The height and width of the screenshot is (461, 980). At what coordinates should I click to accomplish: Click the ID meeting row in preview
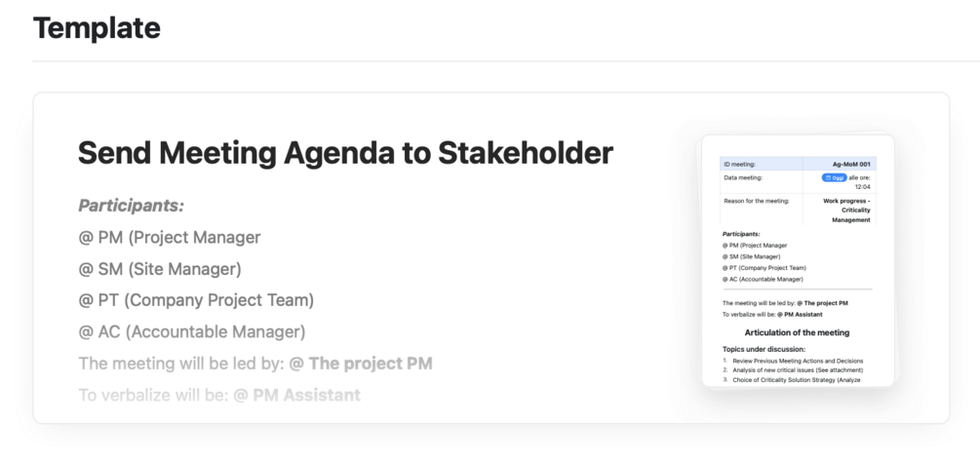pos(761,165)
